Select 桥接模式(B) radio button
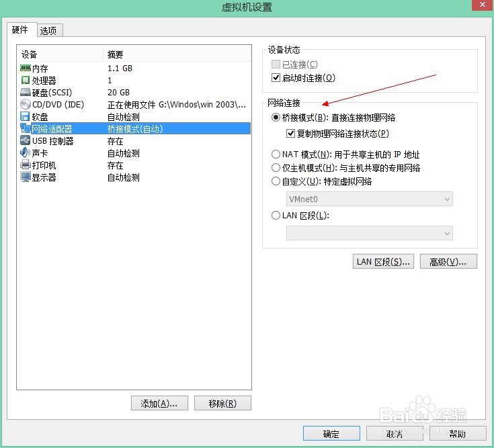This screenshot has width=494, height=448. tap(276, 118)
